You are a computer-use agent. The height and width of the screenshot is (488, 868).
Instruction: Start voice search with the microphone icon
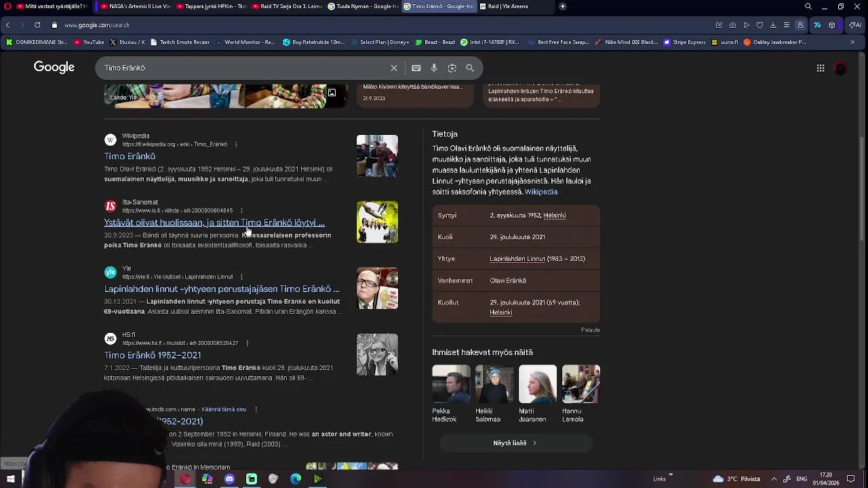[434, 68]
